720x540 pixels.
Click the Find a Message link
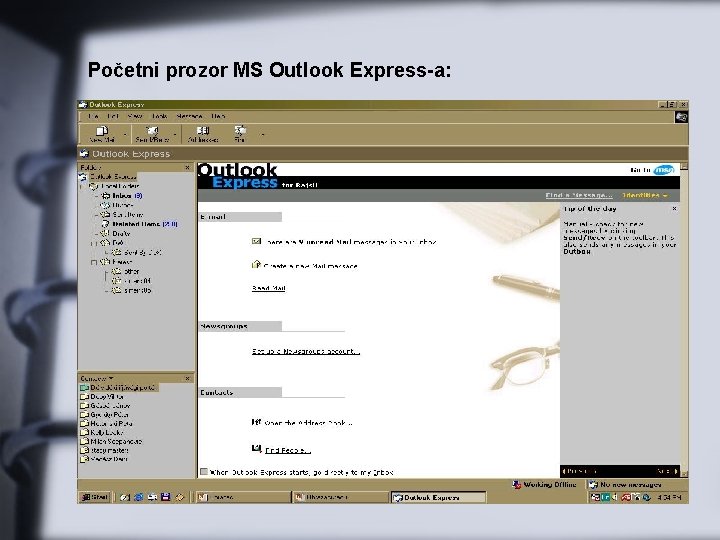[x=579, y=196]
